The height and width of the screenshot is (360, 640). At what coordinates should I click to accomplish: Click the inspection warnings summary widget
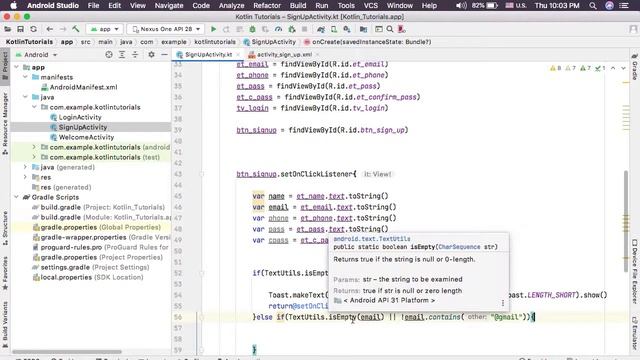(x=578, y=68)
